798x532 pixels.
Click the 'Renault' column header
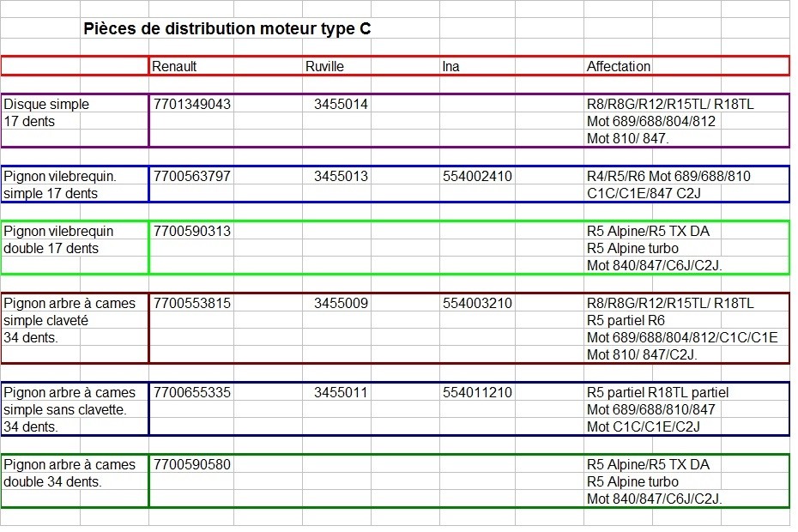pos(174,67)
